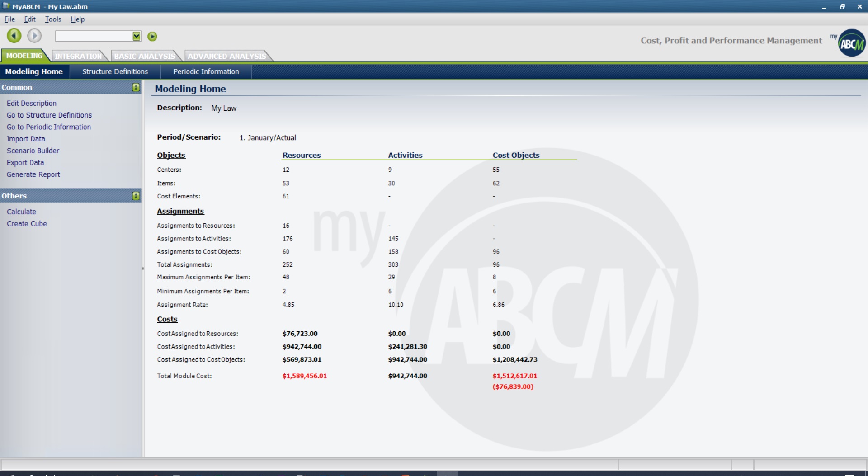
Task: Click the Assignments section heading
Action: click(180, 211)
